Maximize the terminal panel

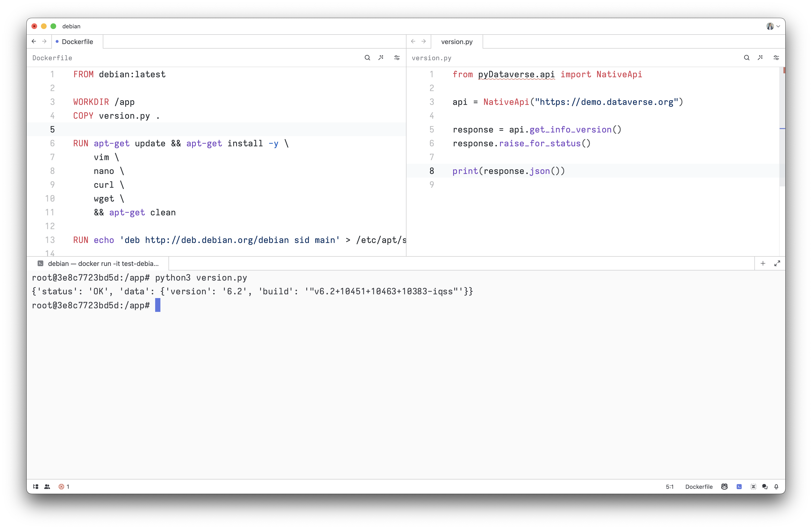coord(777,264)
